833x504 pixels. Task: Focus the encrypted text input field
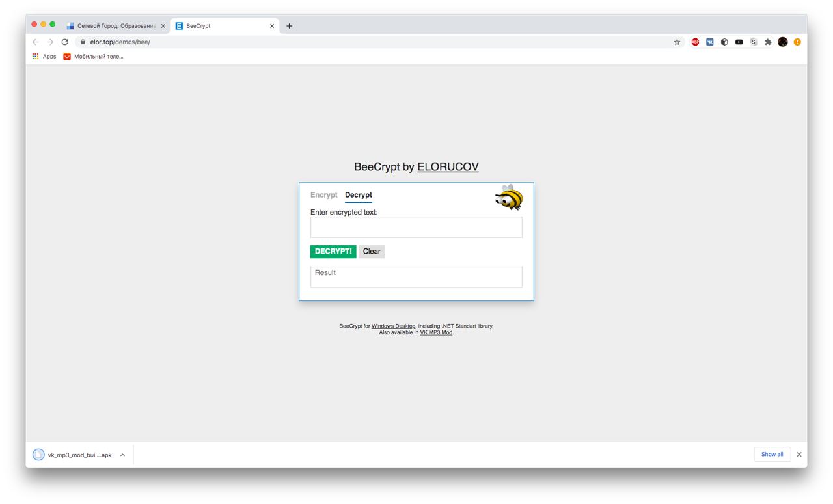(416, 227)
